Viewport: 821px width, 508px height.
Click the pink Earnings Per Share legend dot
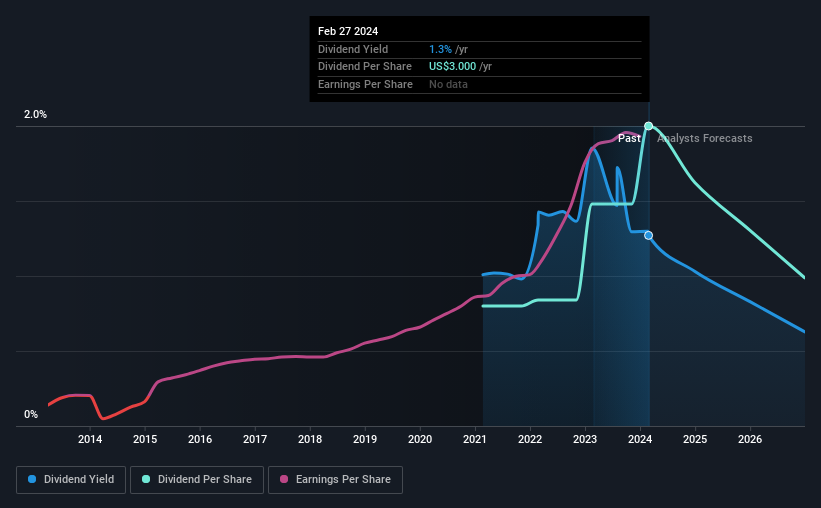[x=284, y=479]
